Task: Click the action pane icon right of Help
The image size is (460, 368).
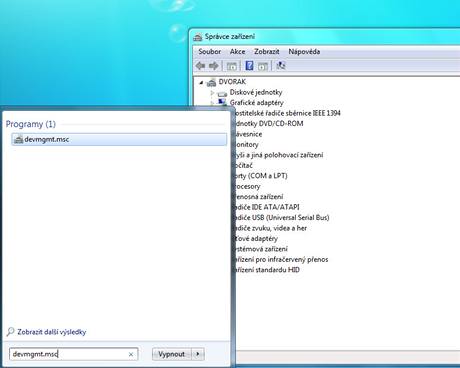Action: (x=263, y=66)
